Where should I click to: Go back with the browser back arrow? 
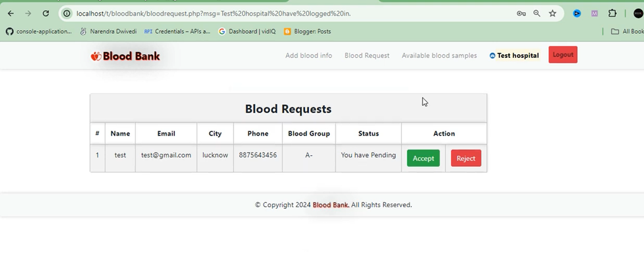tap(11, 14)
